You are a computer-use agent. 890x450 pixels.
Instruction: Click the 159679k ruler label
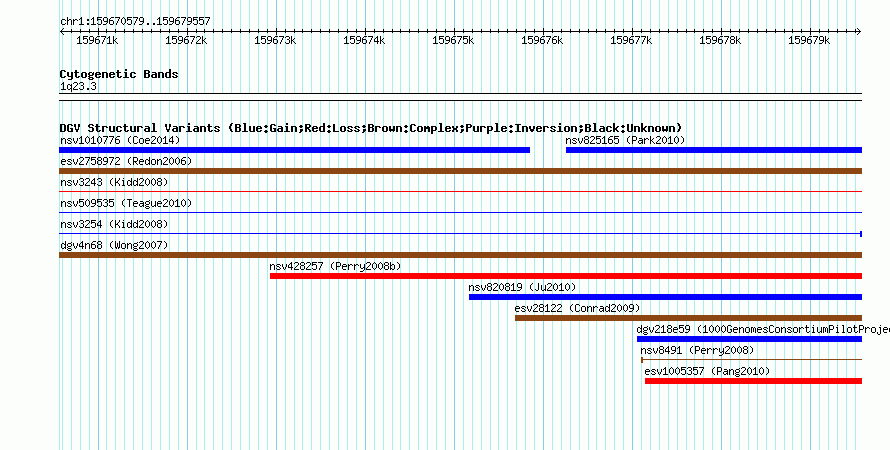pyautogui.click(x=809, y=40)
